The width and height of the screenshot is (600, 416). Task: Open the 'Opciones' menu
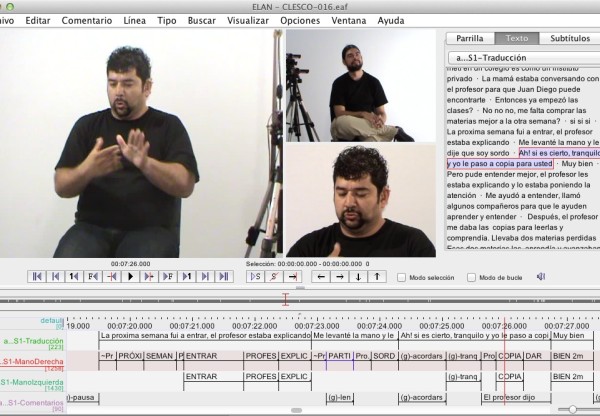point(300,20)
